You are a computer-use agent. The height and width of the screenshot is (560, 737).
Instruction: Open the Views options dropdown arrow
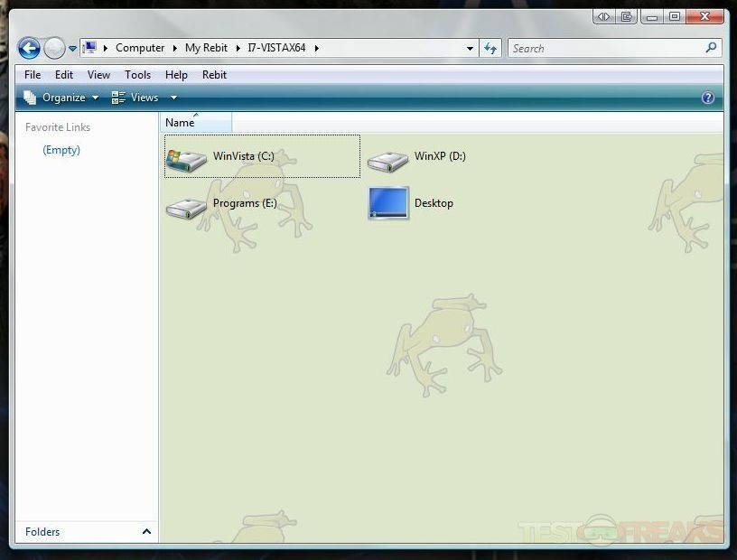[173, 98]
